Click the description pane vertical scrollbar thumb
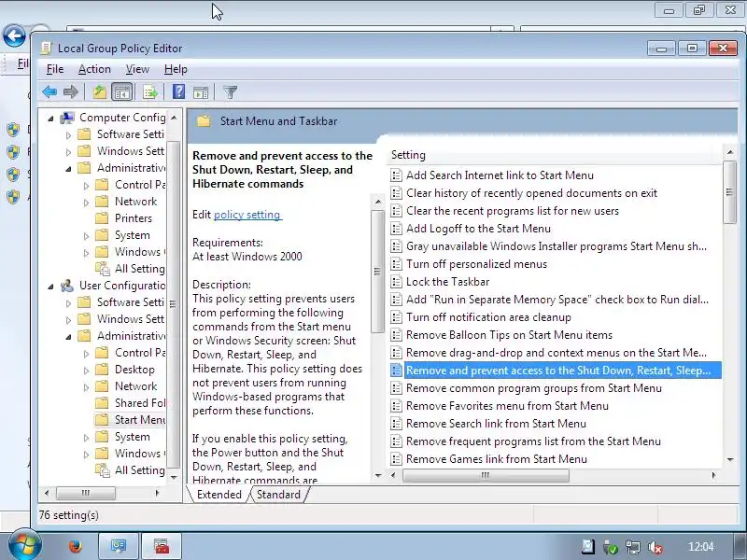This screenshot has width=747, height=560. pyautogui.click(x=377, y=272)
